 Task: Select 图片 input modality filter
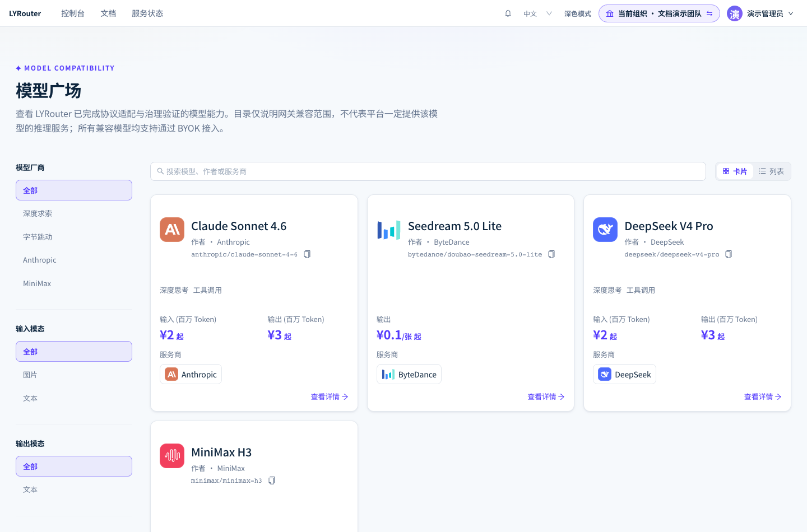pyautogui.click(x=74, y=375)
